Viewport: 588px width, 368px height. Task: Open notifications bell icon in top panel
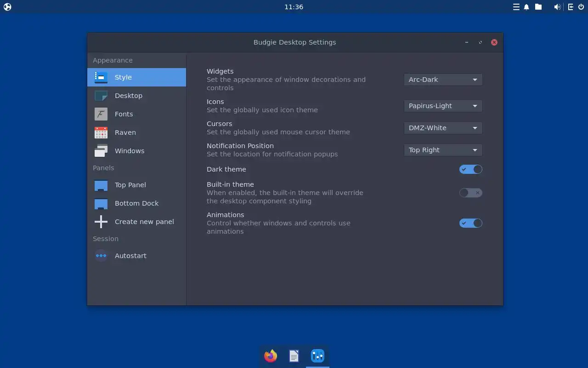[x=526, y=7]
